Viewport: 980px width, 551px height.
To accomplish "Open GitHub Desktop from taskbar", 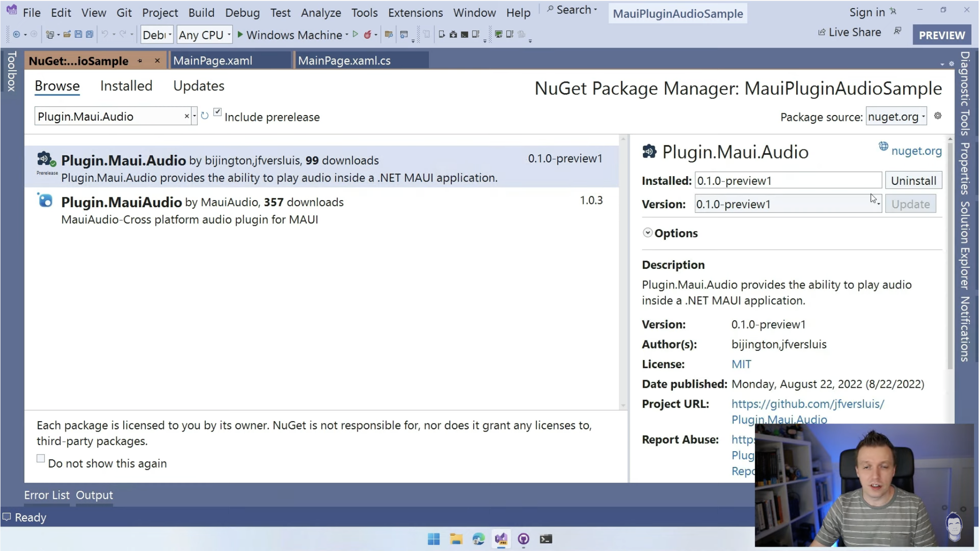I will coord(523,539).
